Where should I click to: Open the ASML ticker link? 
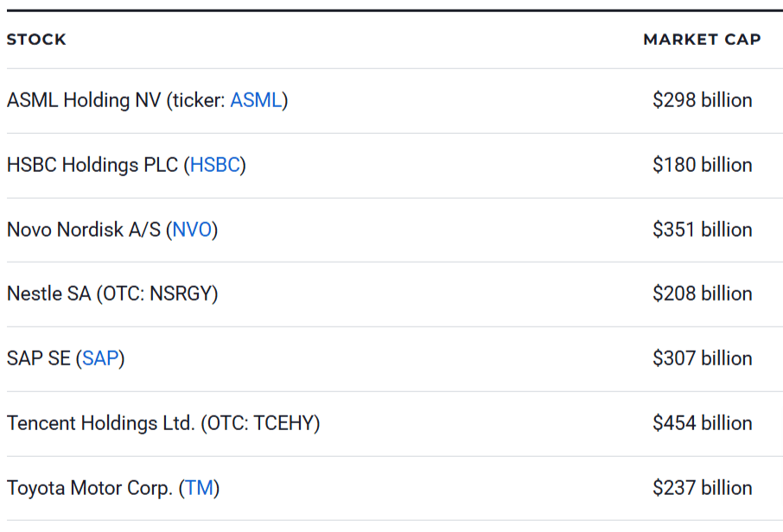tap(256, 100)
